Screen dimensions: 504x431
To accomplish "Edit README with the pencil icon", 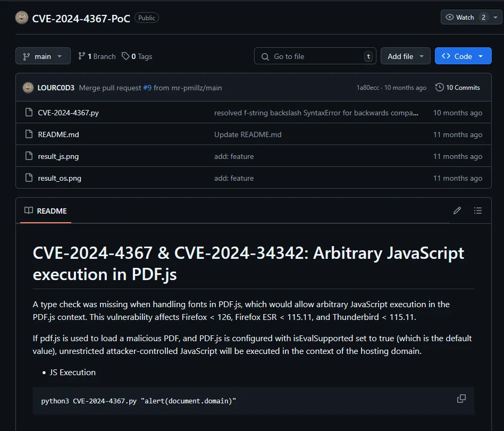I will [x=457, y=210].
